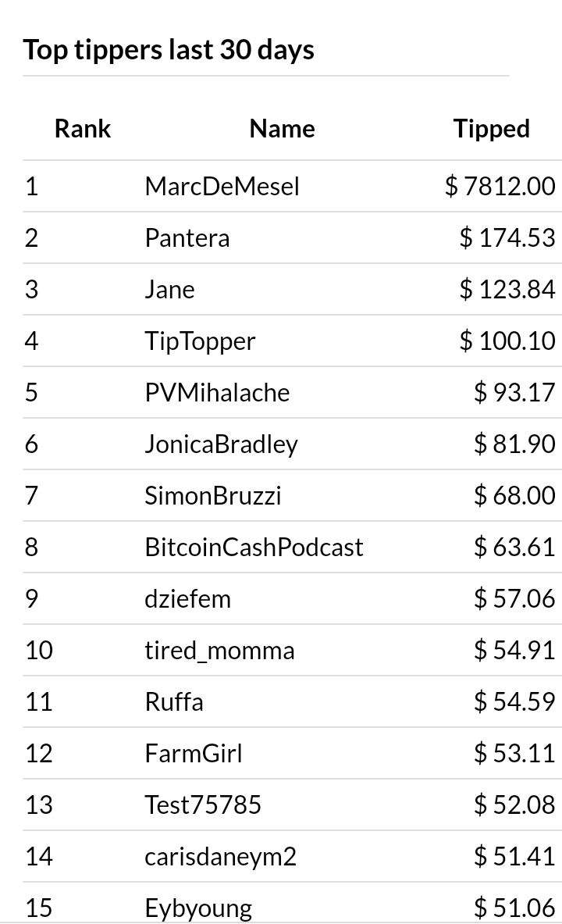Select TipTopper in the tippers list

pos(201,341)
